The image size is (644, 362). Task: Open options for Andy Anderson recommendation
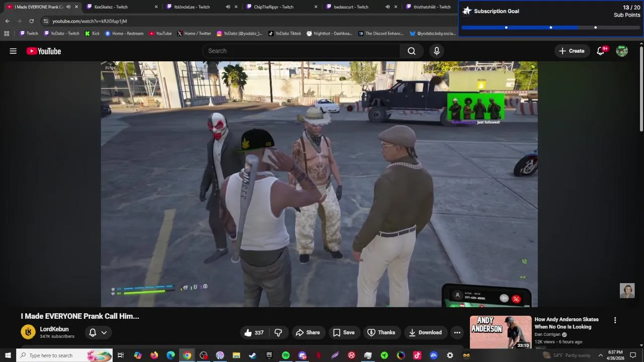coord(615,320)
